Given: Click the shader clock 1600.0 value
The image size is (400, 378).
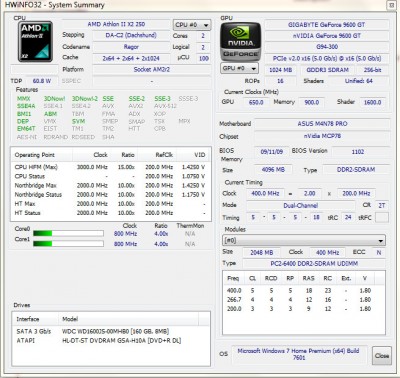Looking at the screenshot, I should pos(372,102).
